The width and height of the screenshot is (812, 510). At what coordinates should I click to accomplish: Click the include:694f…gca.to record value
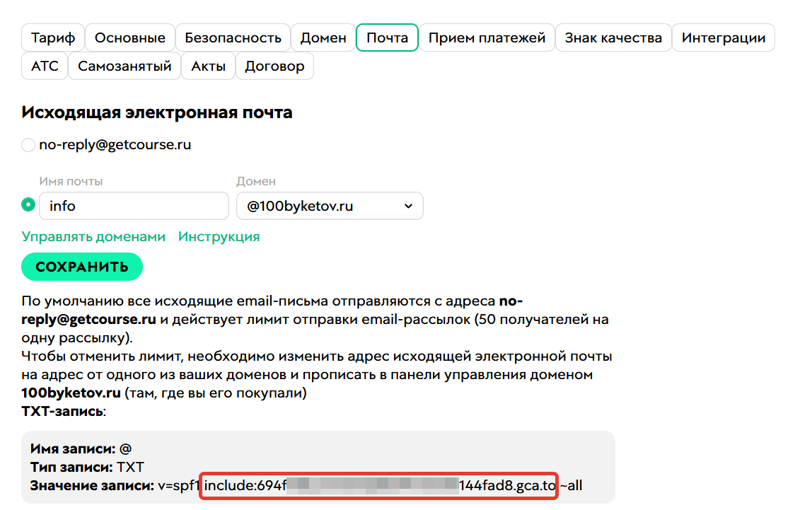(x=380, y=486)
